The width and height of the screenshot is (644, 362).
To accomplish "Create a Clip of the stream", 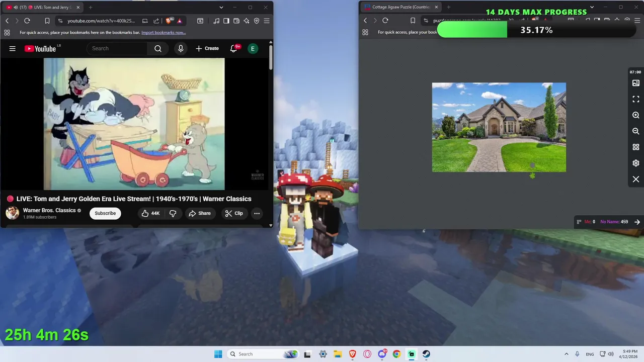I will 234,213.
